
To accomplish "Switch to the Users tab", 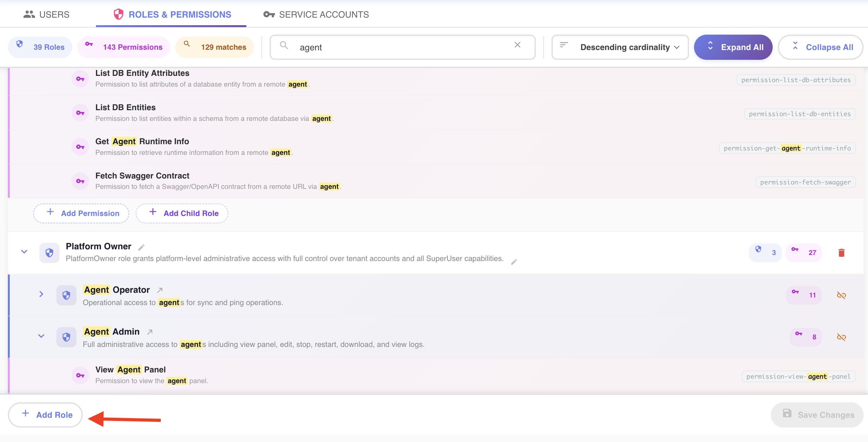I will pos(46,14).
